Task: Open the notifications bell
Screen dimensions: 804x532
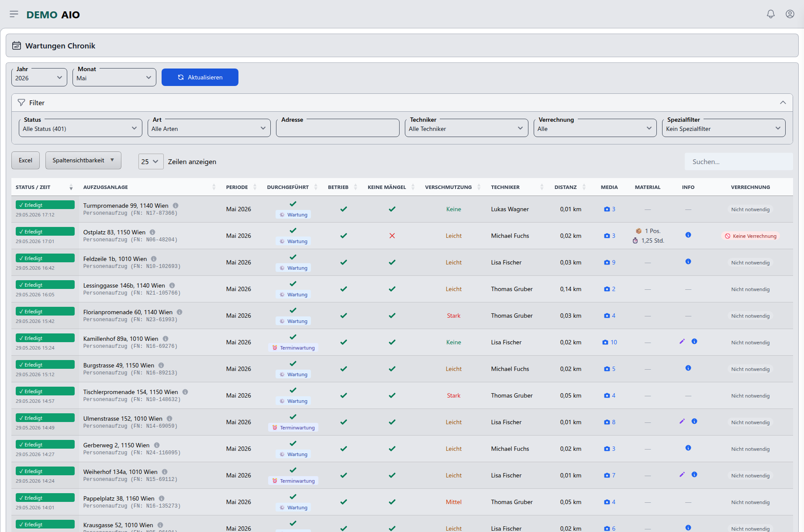Action: click(771, 14)
